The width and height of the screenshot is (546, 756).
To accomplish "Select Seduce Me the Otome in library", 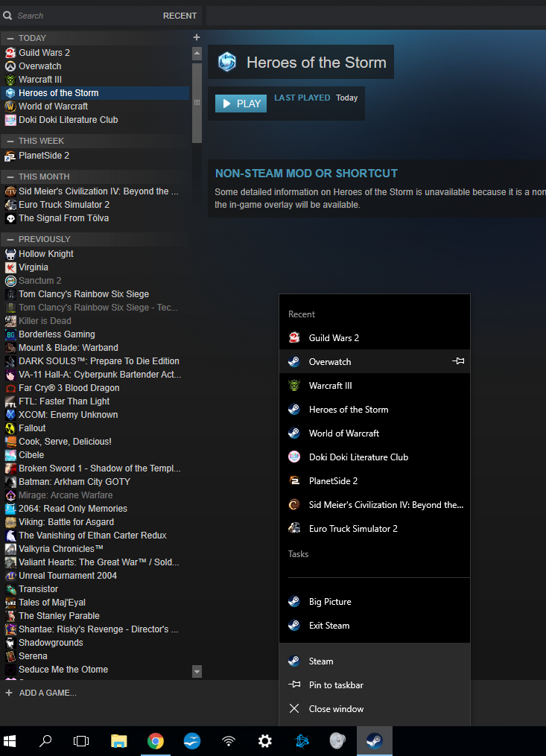I will pos(95,669).
